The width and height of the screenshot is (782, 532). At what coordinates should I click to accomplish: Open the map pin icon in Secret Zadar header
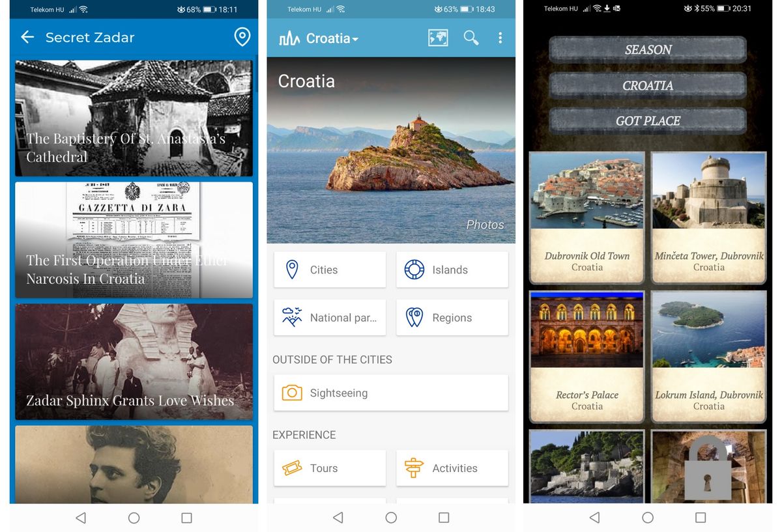[x=242, y=37]
